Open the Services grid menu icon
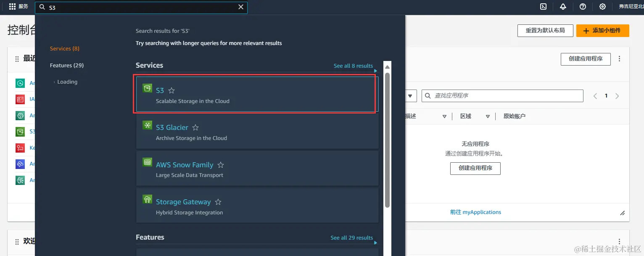644x256 pixels. tap(12, 7)
